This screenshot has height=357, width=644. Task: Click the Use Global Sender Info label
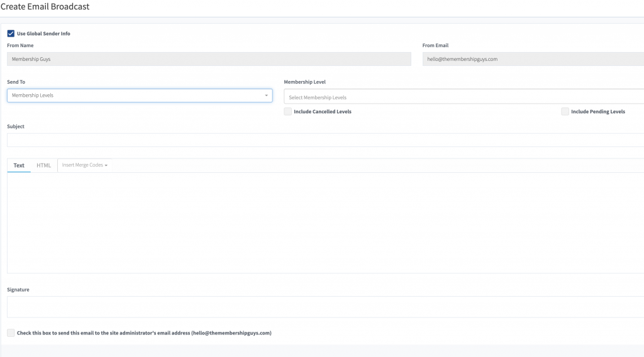coord(43,34)
